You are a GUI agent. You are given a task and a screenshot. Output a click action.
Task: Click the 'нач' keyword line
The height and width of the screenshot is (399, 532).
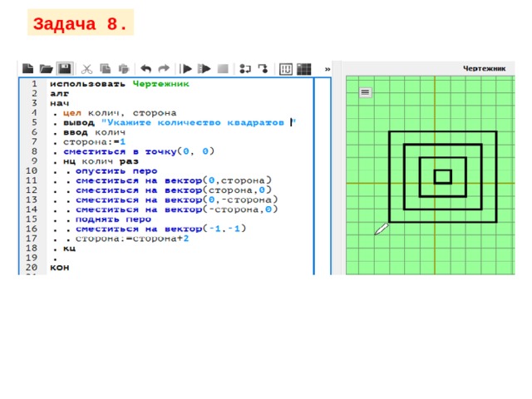[x=59, y=103]
